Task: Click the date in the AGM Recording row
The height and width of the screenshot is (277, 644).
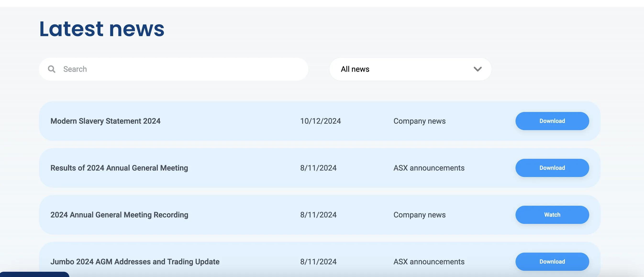Action: tap(318, 215)
